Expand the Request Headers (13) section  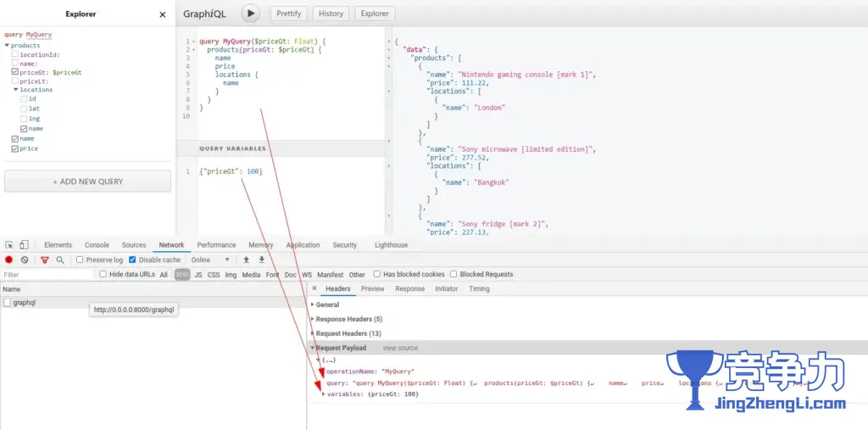click(313, 333)
